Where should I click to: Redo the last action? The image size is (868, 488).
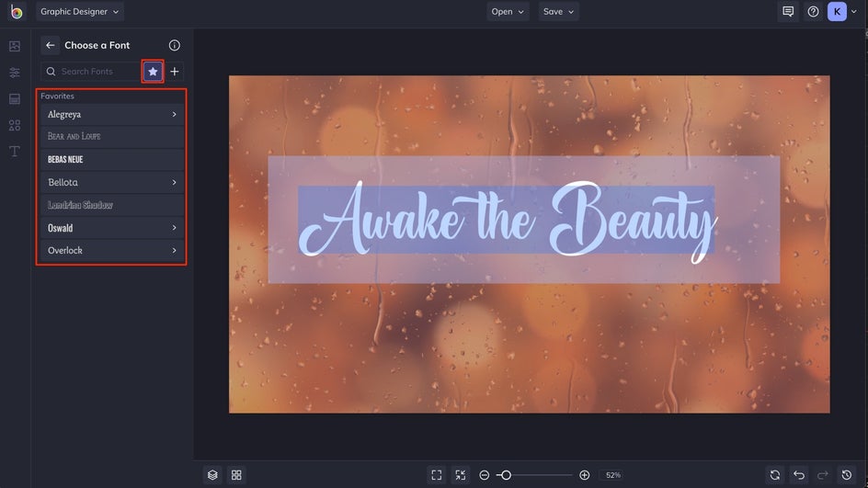click(x=823, y=475)
